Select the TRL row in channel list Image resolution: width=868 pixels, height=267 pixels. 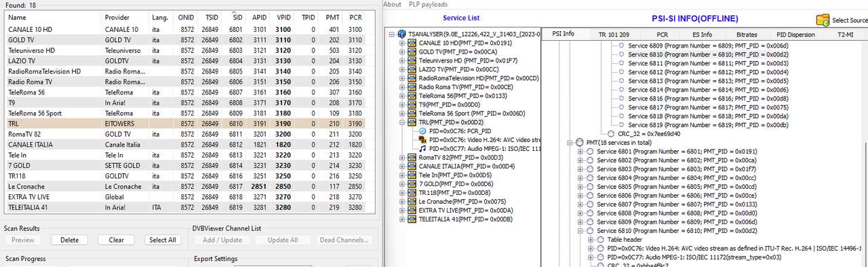point(187,124)
